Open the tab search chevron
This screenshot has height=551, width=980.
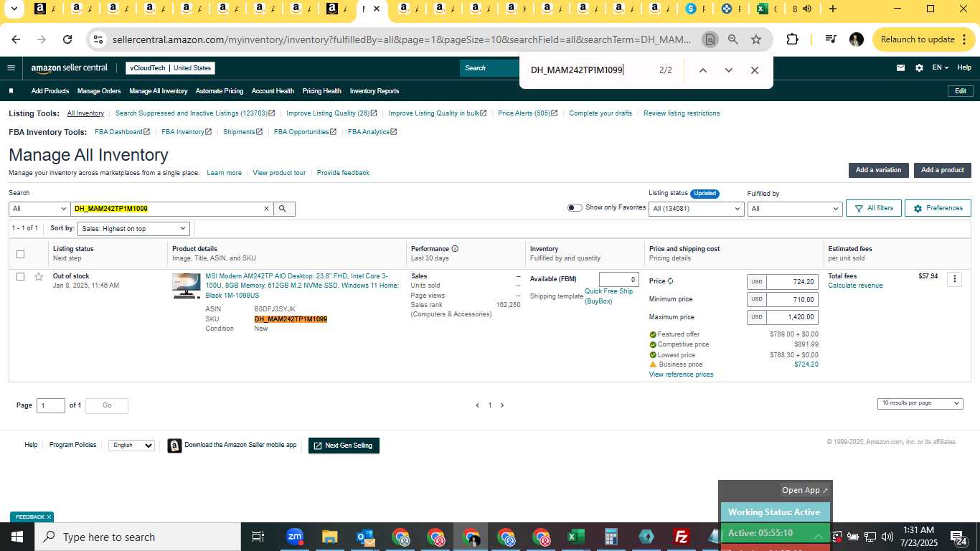(x=14, y=9)
